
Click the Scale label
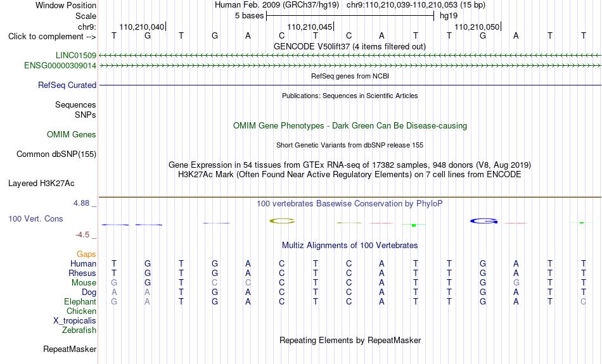[x=86, y=16]
